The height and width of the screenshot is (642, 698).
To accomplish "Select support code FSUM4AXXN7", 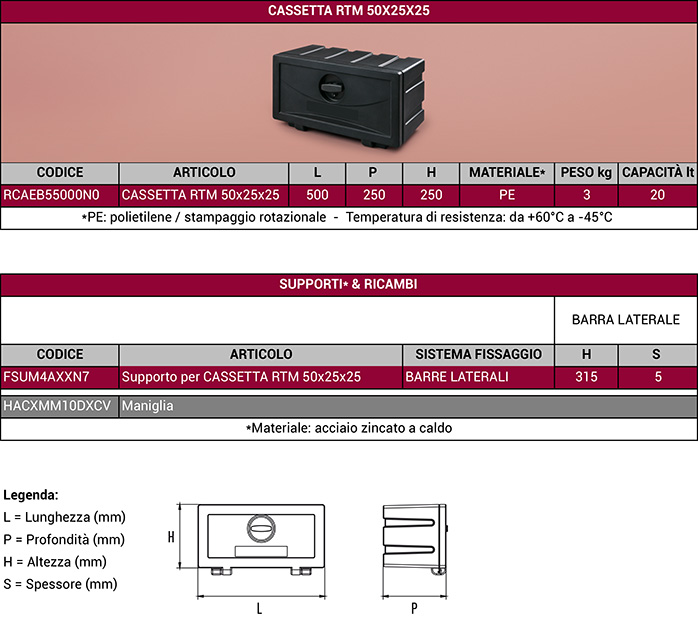I will point(46,377).
